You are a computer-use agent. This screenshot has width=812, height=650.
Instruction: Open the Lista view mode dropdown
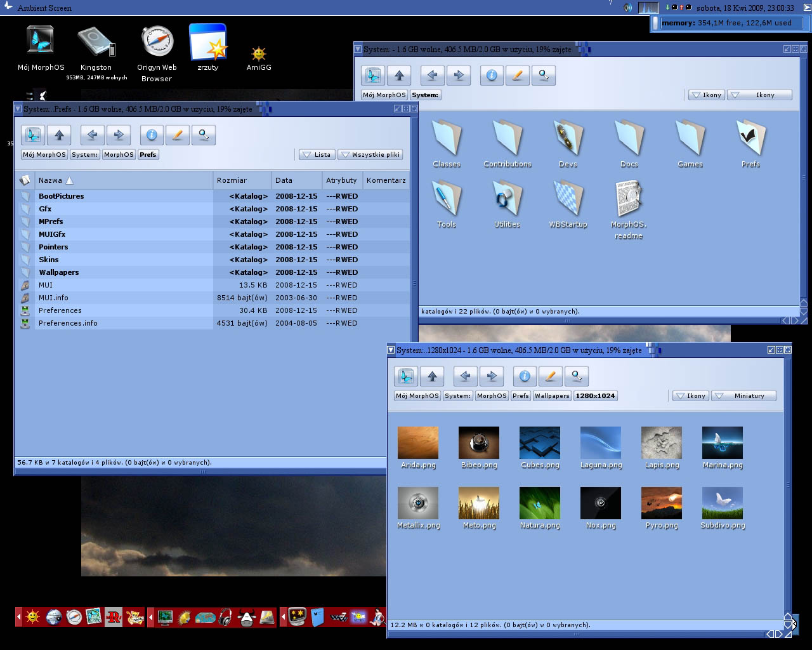[317, 154]
